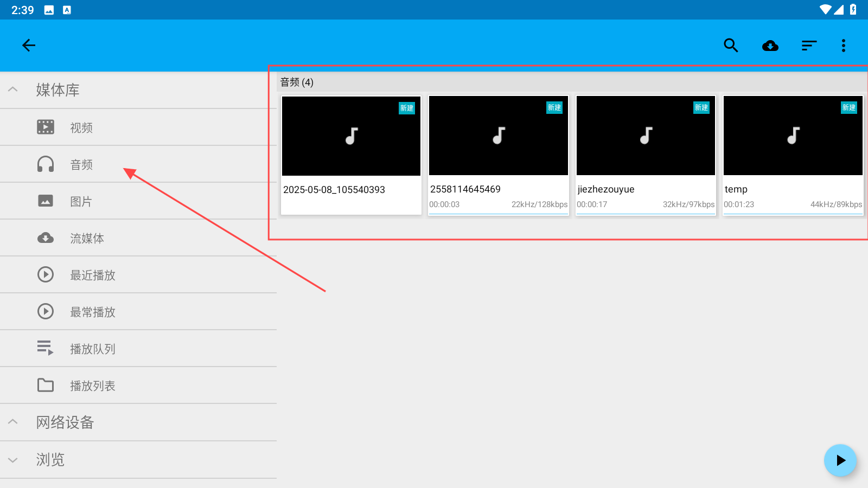Open audio thumbnail 2558114645469
This screenshot has width=868, height=488.
499,136
